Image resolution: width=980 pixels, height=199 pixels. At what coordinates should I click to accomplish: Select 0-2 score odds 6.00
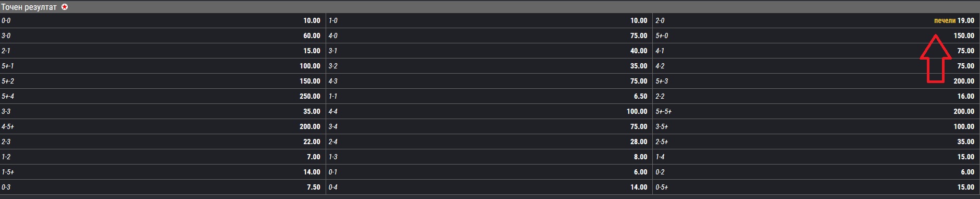tap(816, 172)
